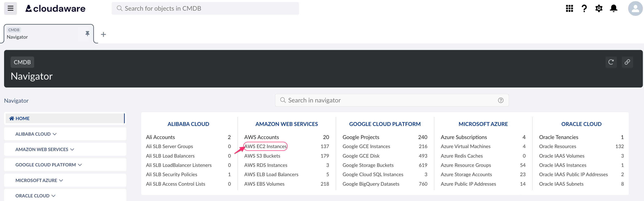
Task: Expand the Alibaba Cloud sidebar section
Action: (36, 134)
